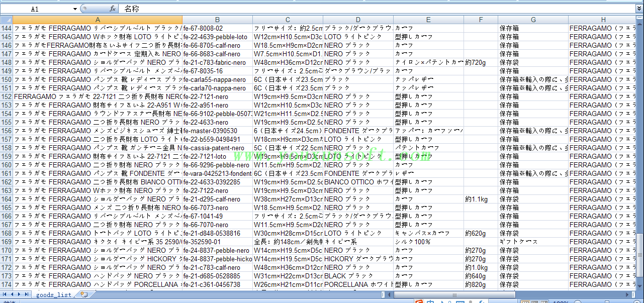Select cell containing fe-22-4639-pebble-loto
The height and width of the screenshot is (303, 644).
(x=217, y=37)
